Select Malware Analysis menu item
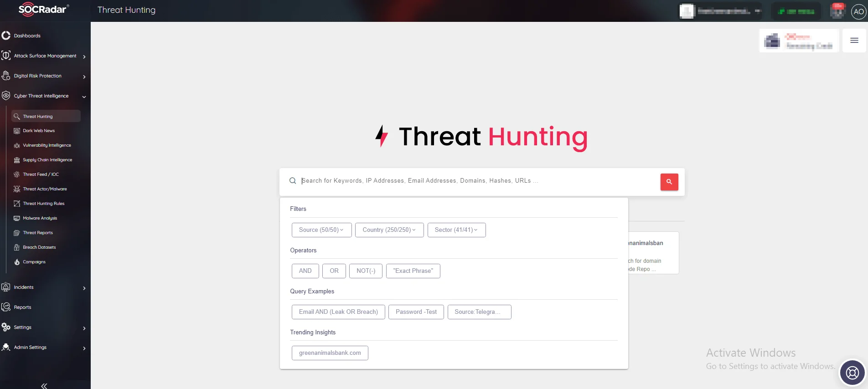The height and width of the screenshot is (389, 868). (46, 218)
